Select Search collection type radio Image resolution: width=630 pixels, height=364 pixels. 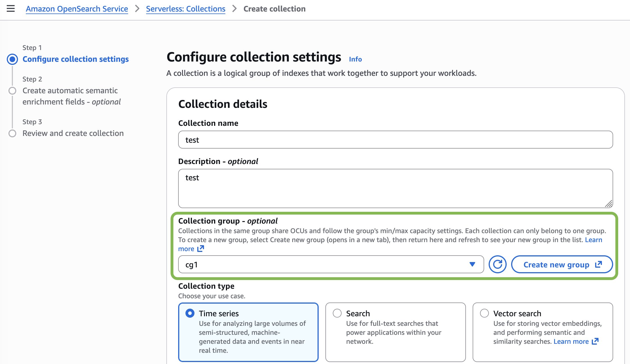point(337,313)
